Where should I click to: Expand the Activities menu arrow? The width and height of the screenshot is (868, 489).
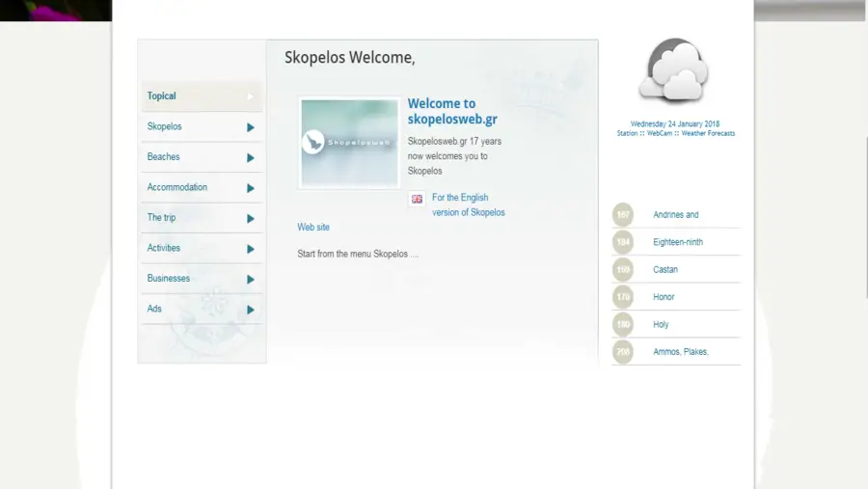pyautogui.click(x=251, y=249)
